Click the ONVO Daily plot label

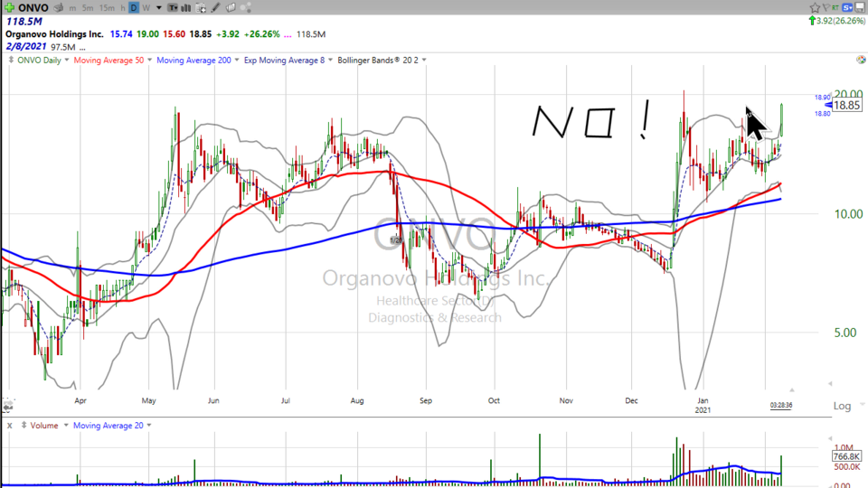(39, 61)
